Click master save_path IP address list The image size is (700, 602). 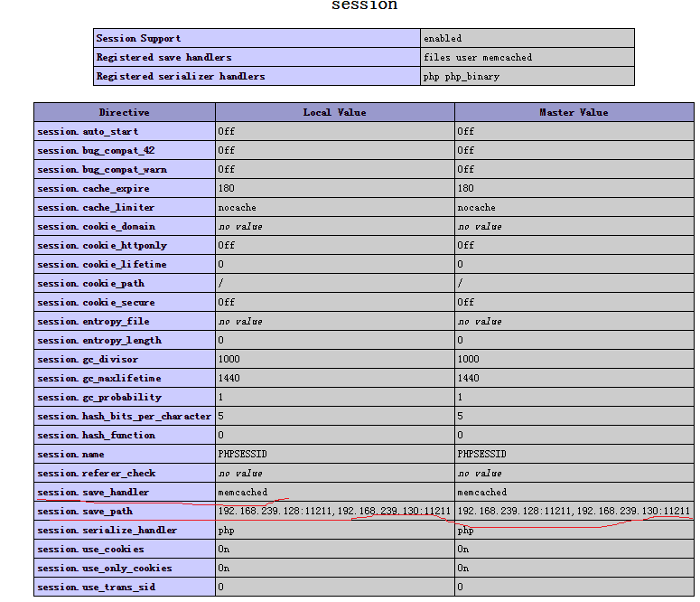click(574, 512)
